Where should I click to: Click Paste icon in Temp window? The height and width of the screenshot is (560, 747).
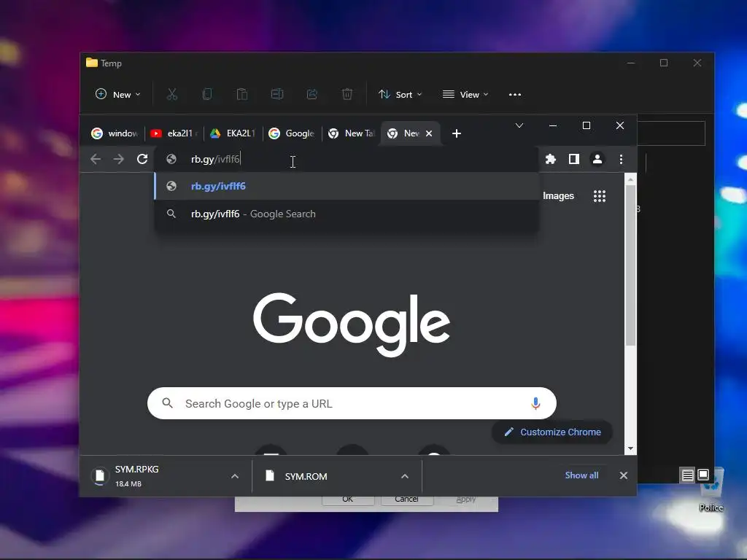click(x=242, y=94)
